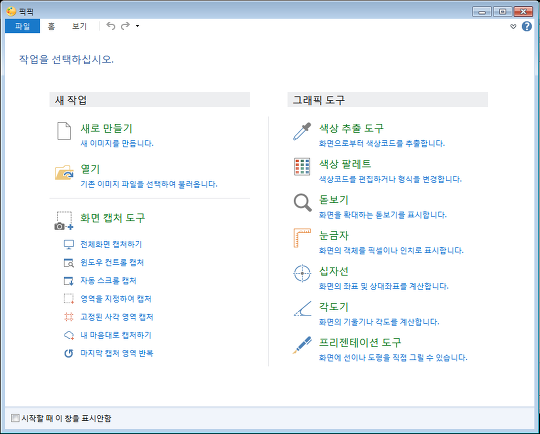Click description '새 이미지를 만듭니다.'

pyautogui.click(x=117, y=143)
